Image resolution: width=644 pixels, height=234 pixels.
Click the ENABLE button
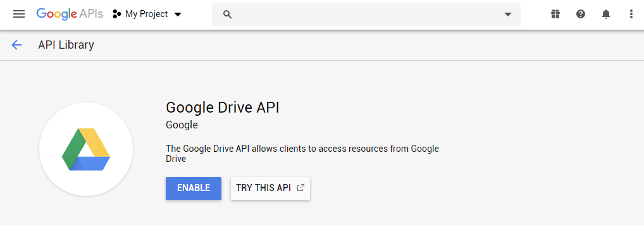[194, 188]
